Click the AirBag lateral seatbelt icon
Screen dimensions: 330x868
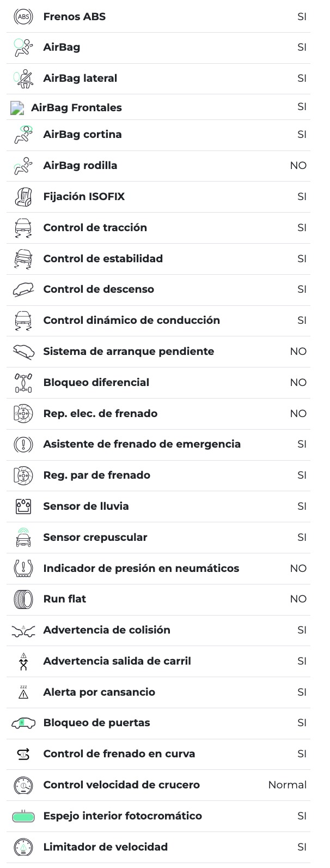[23, 79]
